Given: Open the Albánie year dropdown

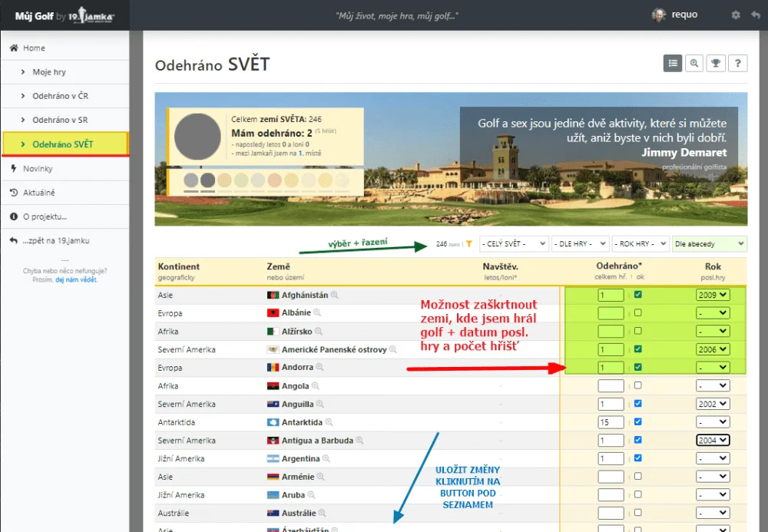Looking at the screenshot, I should coord(713,312).
